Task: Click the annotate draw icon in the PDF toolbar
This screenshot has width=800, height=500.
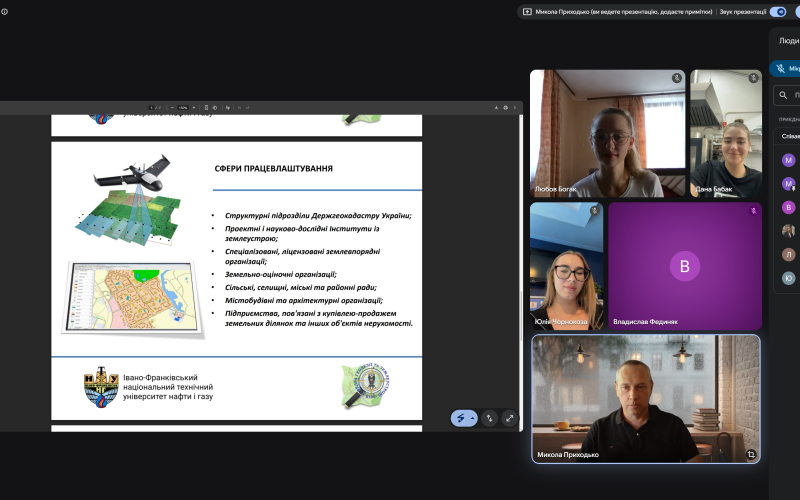Action: (228, 108)
